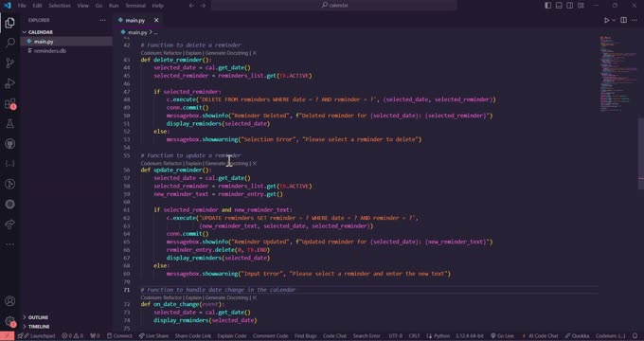This screenshot has height=341, width=644.
Task: Open the editor More Actions ellipsis
Action: [635, 20]
